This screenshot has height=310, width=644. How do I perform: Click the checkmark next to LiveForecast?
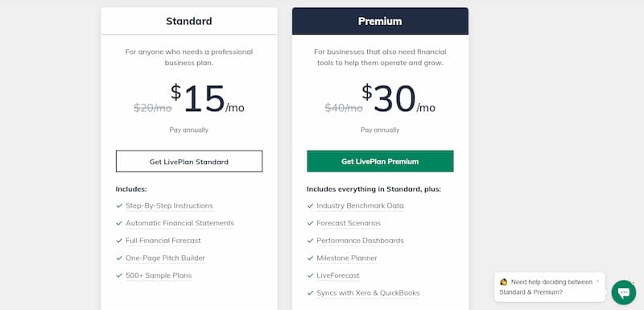click(x=310, y=275)
